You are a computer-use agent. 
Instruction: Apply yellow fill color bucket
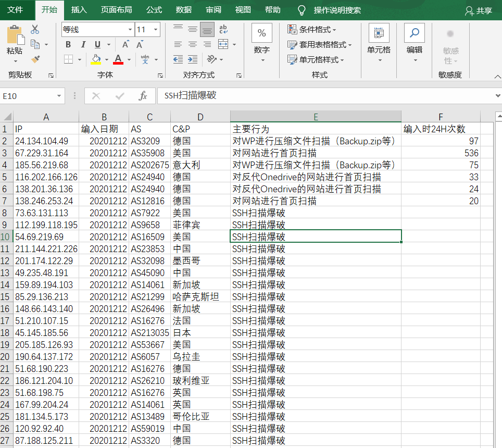click(x=96, y=59)
